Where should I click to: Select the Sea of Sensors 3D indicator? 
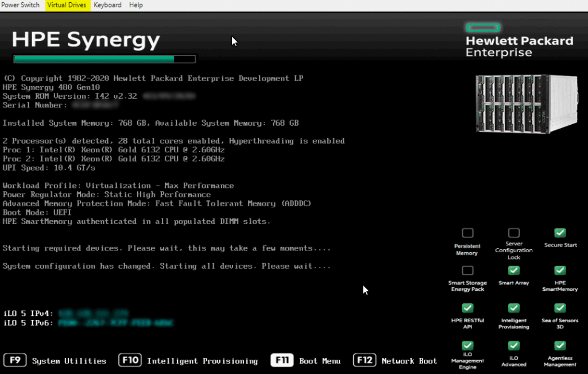[x=559, y=308]
